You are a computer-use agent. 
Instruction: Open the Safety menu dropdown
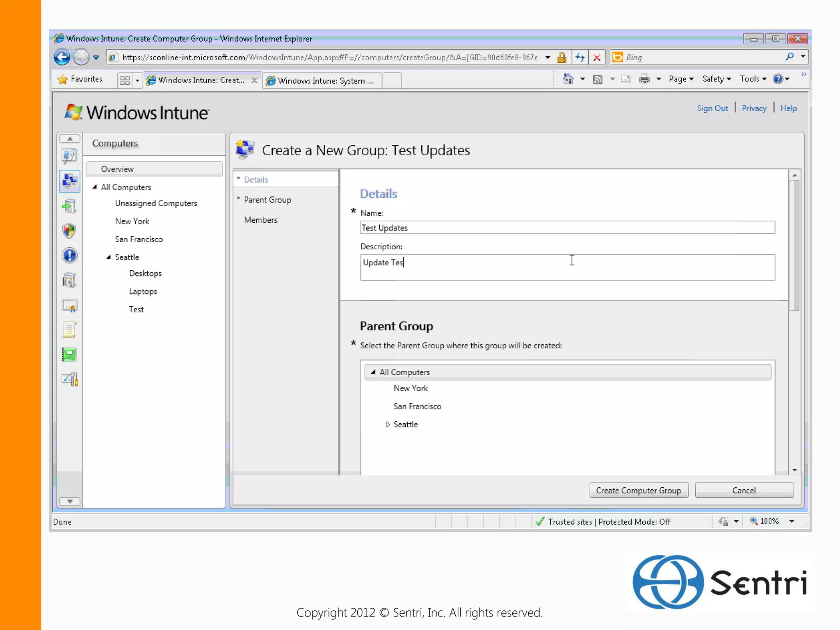point(716,79)
